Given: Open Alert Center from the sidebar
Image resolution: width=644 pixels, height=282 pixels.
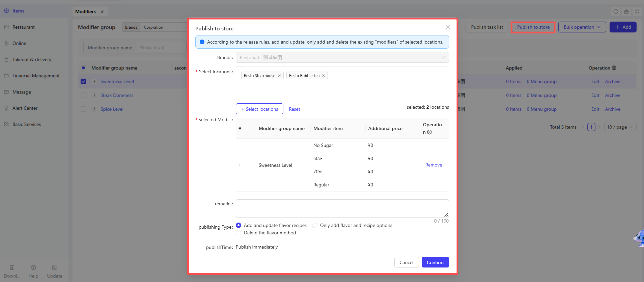Looking at the screenshot, I should (x=25, y=108).
